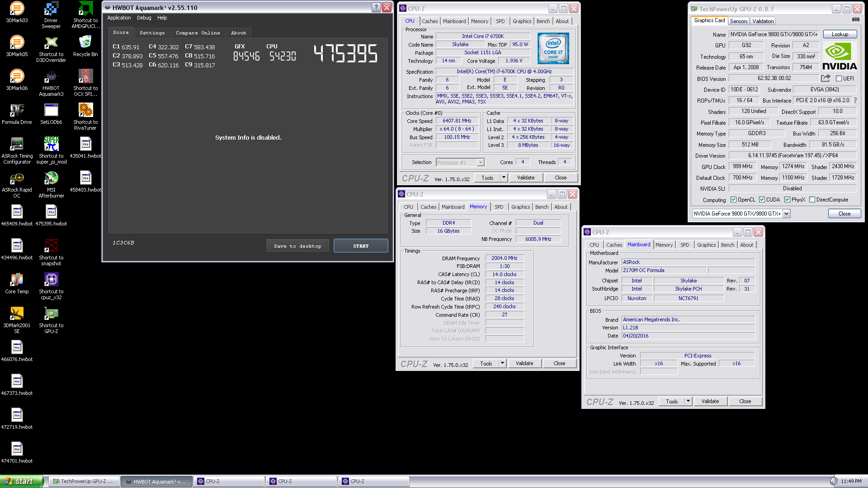
Task: Open Shortcut to RivaTuner icon
Action: (85, 117)
